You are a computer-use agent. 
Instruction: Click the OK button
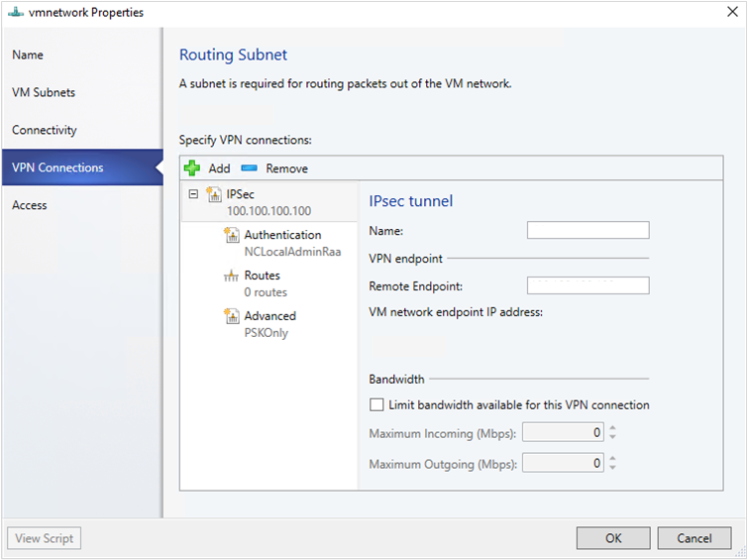pyautogui.click(x=613, y=538)
